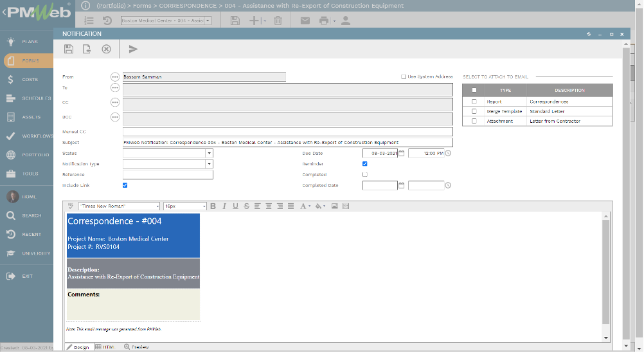Open the Costs sidebar menu
Viewport: 644px width, 353px height.
[x=27, y=79]
